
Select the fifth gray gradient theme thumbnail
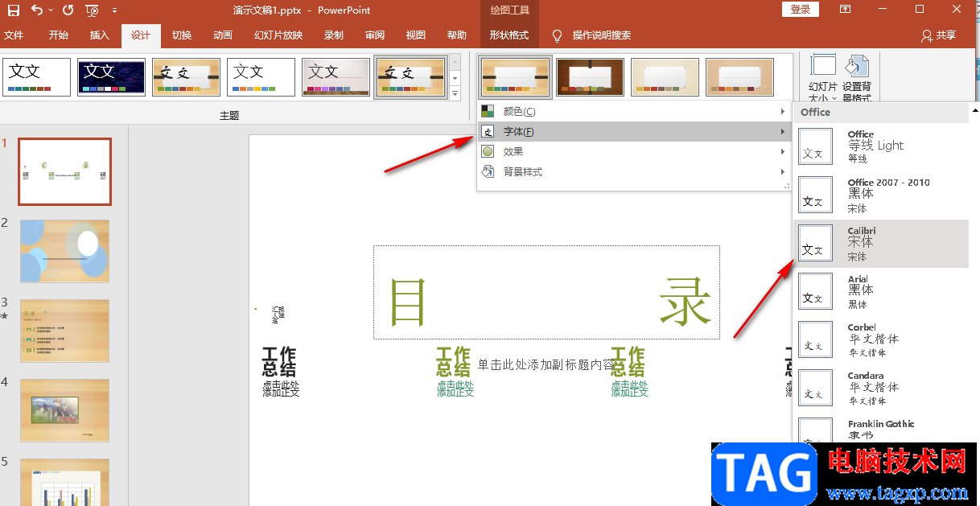pos(336,77)
